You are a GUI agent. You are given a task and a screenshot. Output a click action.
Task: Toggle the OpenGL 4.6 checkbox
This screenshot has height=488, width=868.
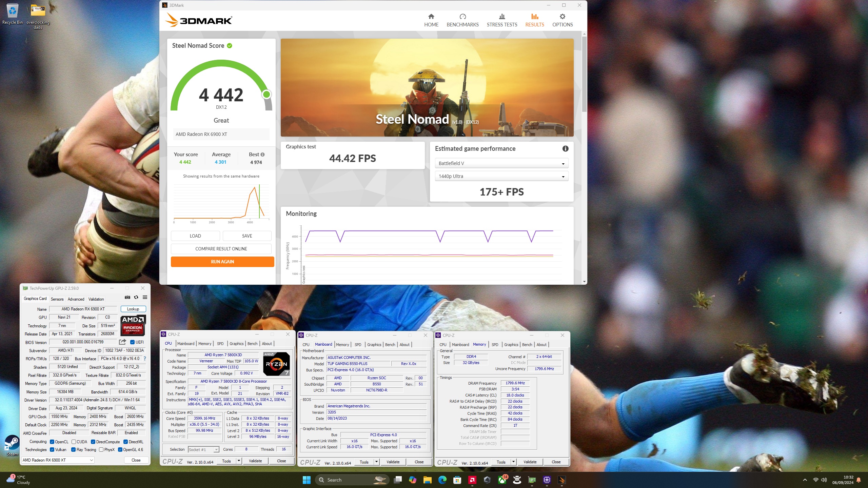[120, 450]
